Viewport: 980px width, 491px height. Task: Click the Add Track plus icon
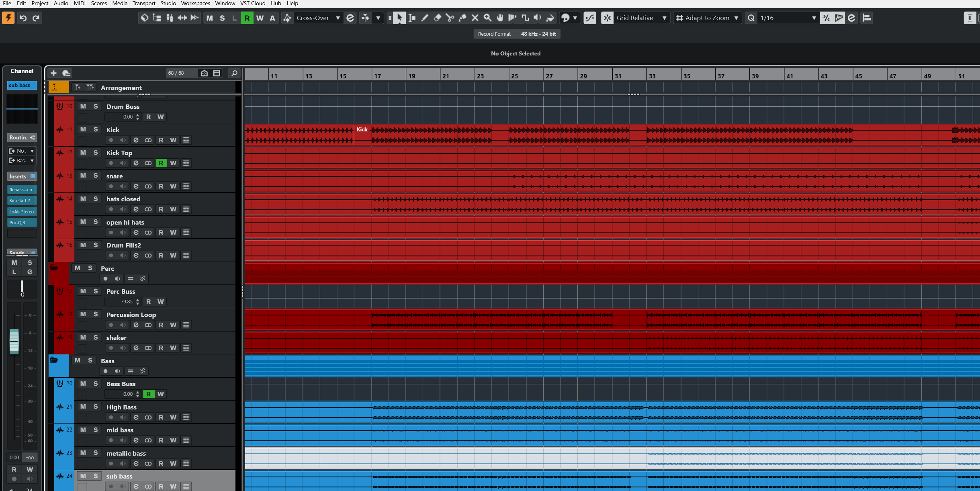tap(53, 73)
